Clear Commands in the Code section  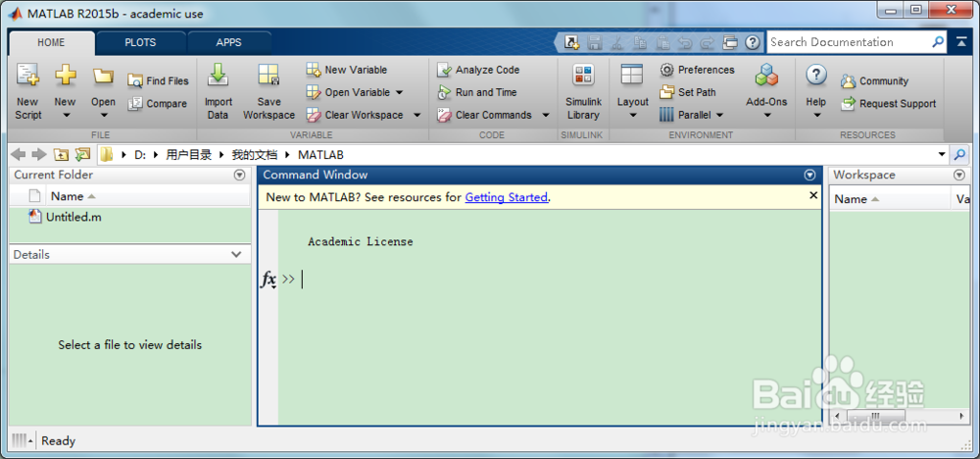tap(484, 115)
